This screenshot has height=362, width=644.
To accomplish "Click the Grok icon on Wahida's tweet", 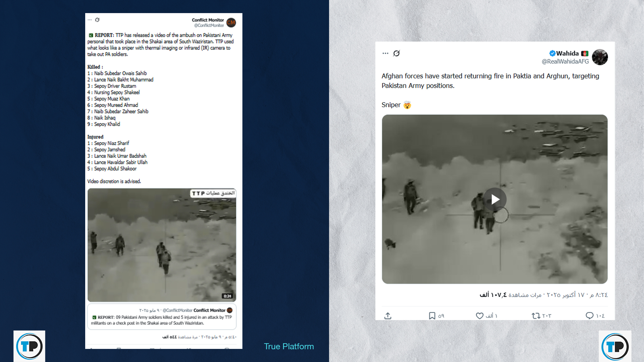I will tap(396, 53).
